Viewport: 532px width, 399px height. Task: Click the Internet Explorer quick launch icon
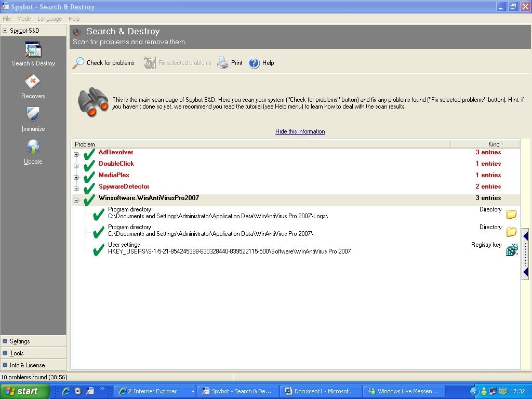(x=66, y=391)
